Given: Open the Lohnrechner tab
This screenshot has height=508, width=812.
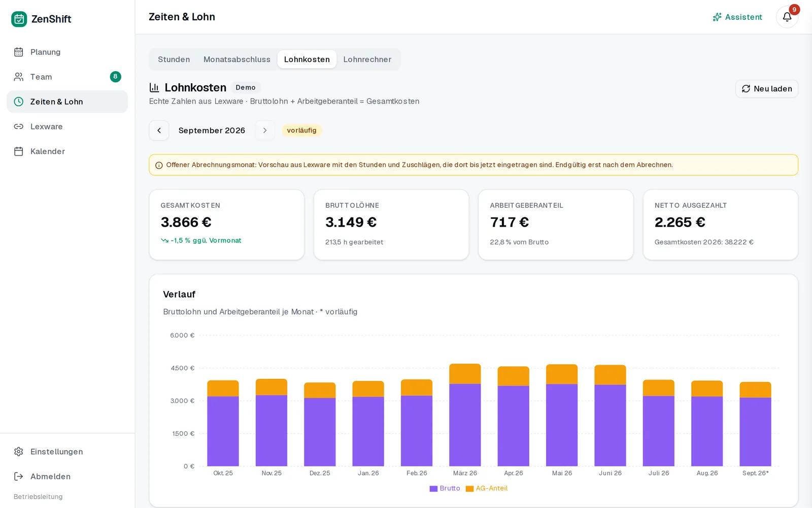Looking at the screenshot, I should click(367, 59).
